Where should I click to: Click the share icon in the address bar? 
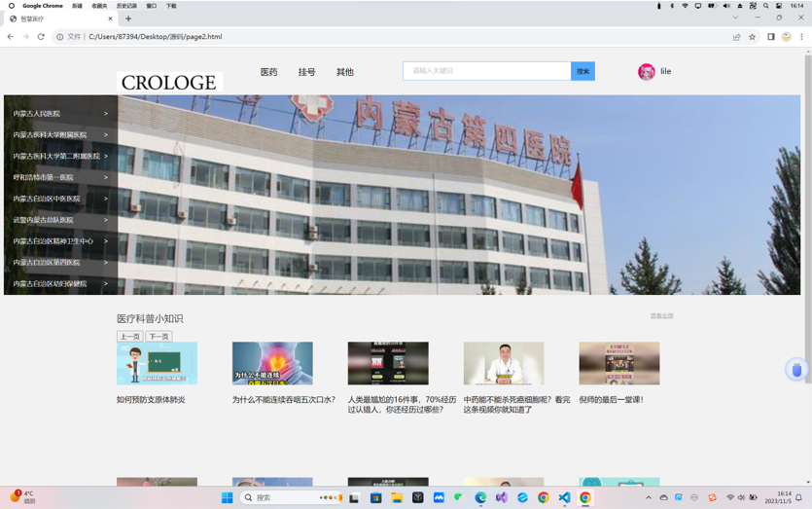[736, 37]
